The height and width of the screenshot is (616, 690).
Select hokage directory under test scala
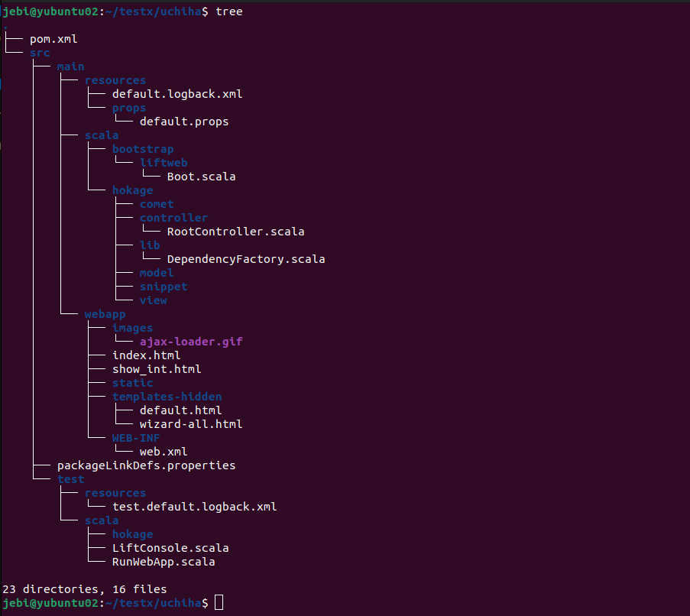[132, 534]
